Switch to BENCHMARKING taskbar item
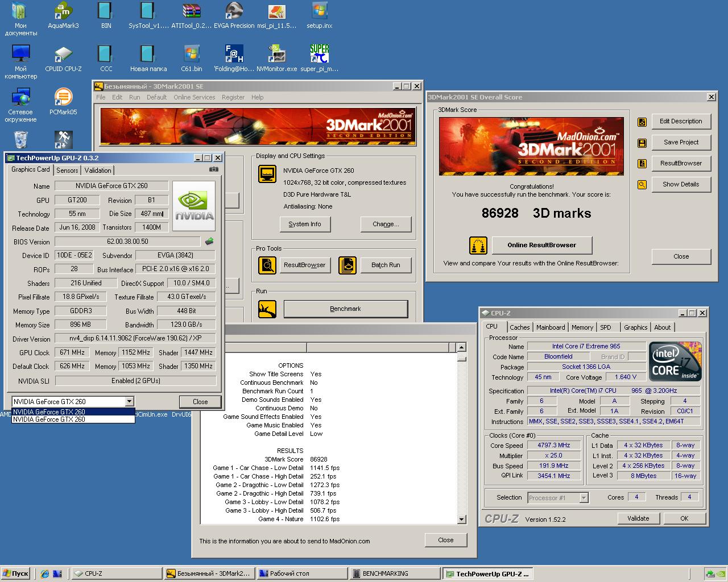 [x=395, y=573]
